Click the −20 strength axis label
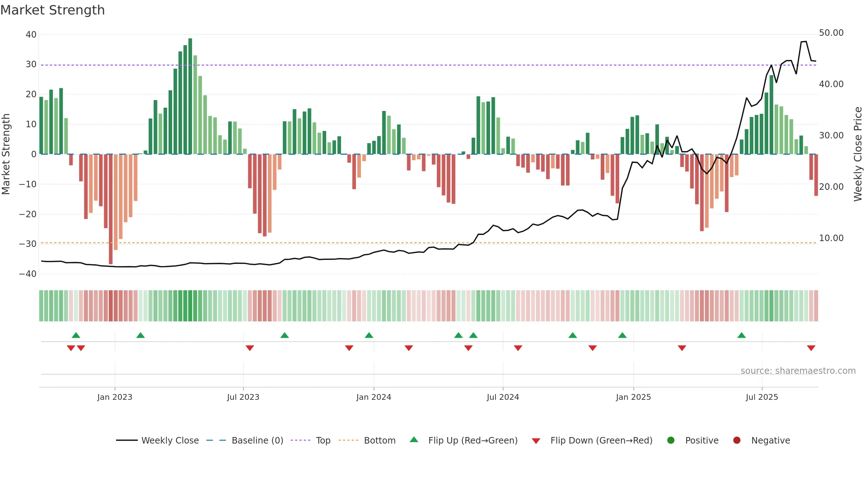The image size is (868, 488). [28, 214]
